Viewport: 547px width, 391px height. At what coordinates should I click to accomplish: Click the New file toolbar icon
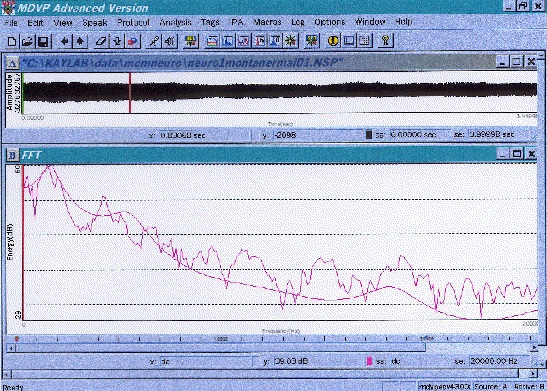(x=12, y=42)
